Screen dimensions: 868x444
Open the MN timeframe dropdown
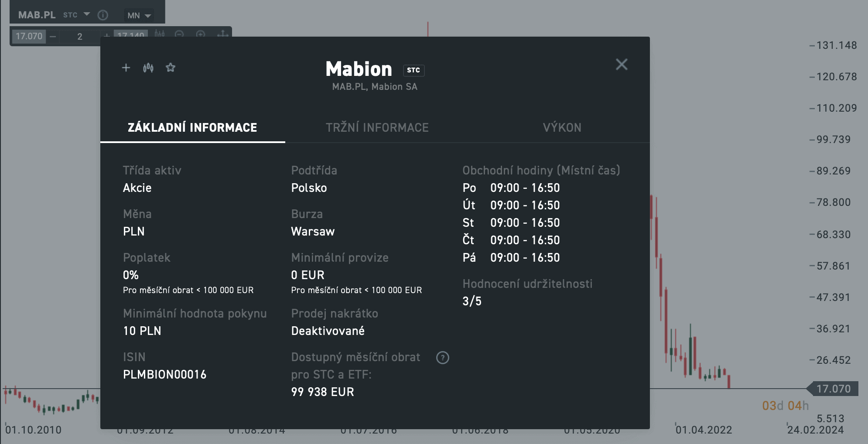(x=139, y=16)
